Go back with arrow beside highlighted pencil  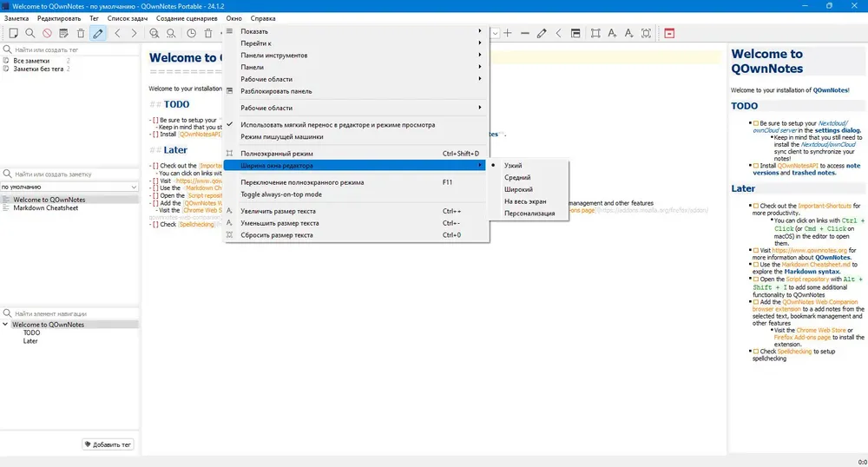coord(117,33)
